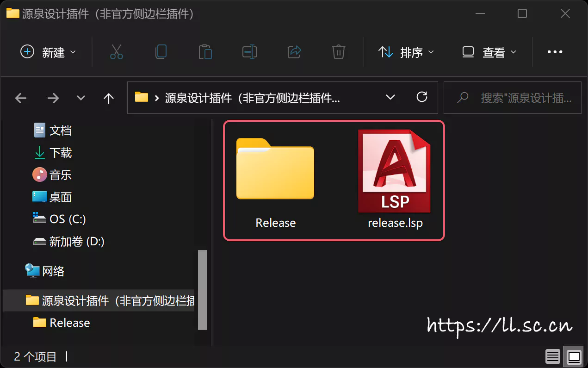The height and width of the screenshot is (368, 588).
Task: Select Release subfolder in navigation tree
Action: tap(62, 323)
